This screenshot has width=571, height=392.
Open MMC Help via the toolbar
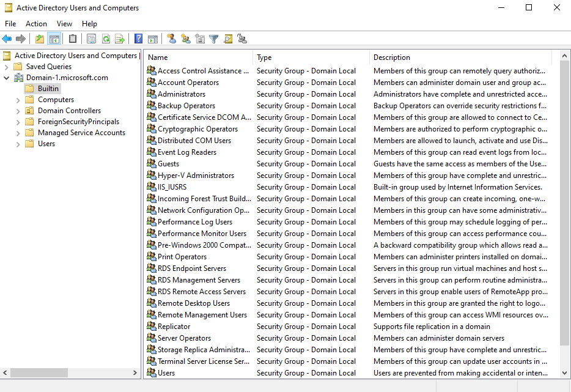[x=138, y=39]
